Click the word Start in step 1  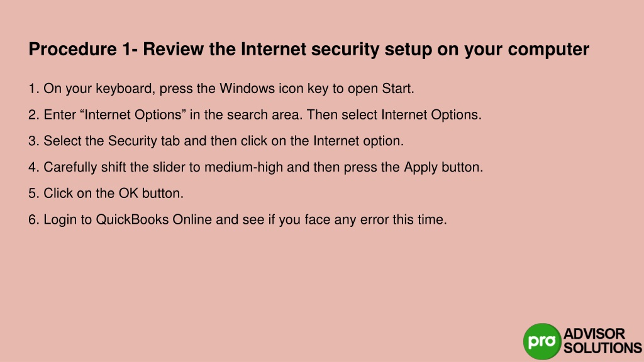tap(398, 89)
